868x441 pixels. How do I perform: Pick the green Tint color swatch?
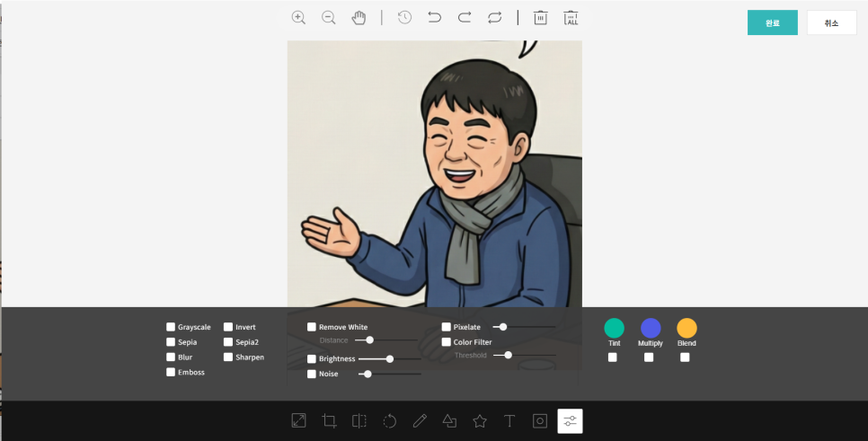(x=615, y=328)
